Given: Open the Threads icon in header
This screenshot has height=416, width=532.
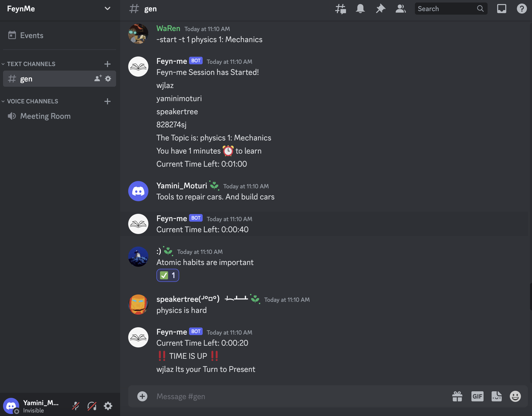Looking at the screenshot, I should (340, 9).
